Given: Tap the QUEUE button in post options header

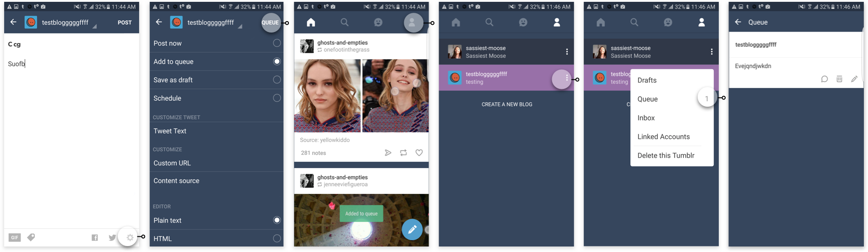Looking at the screenshot, I should click(270, 22).
